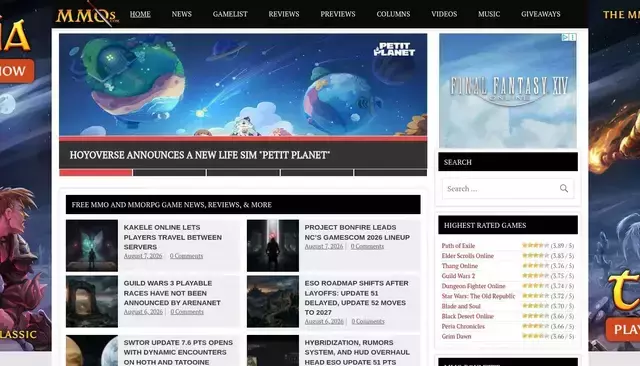Open Guild Wars 3 article's 0 Comments link
This screenshot has width=640, height=366.
click(x=187, y=311)
